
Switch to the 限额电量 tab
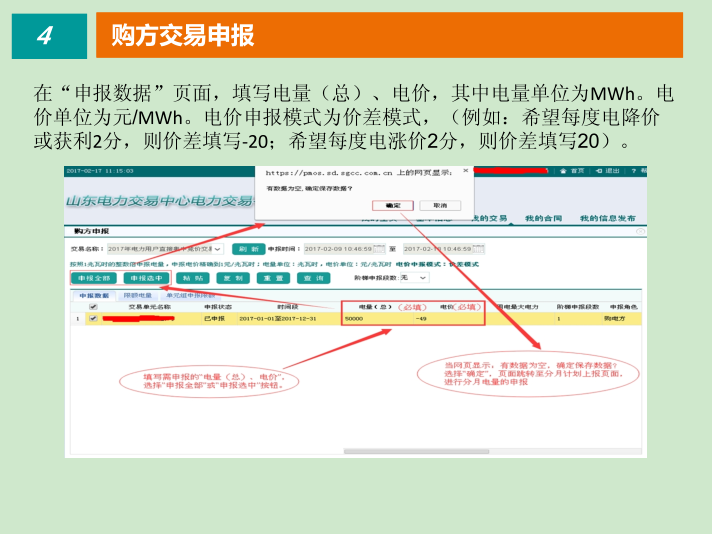(x=138, y=296)
